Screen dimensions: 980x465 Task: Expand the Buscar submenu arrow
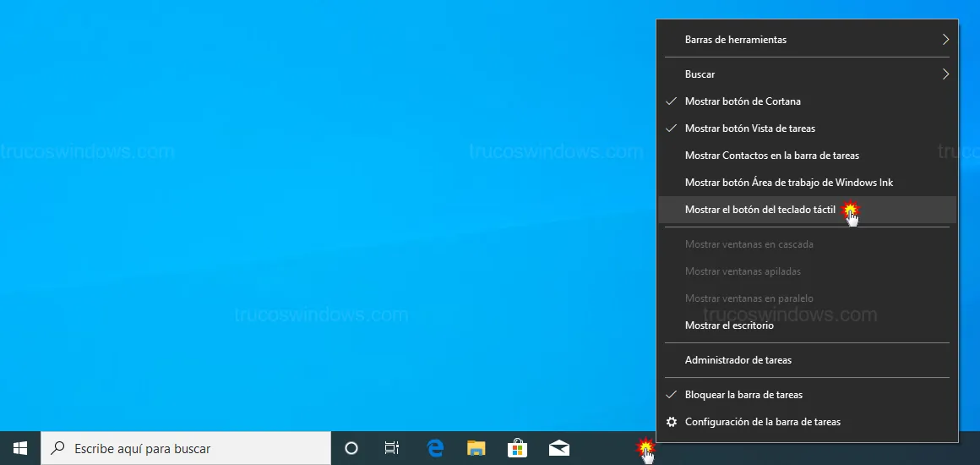coord(945,74)
